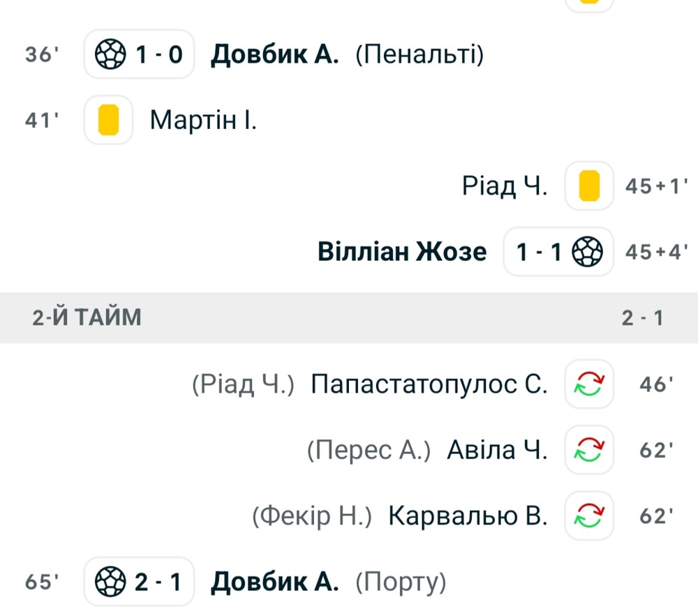Tap substitution icon next to Карвалью В.
The height and width of the screenshot is (616, 698).
click(x=589, y=516)
